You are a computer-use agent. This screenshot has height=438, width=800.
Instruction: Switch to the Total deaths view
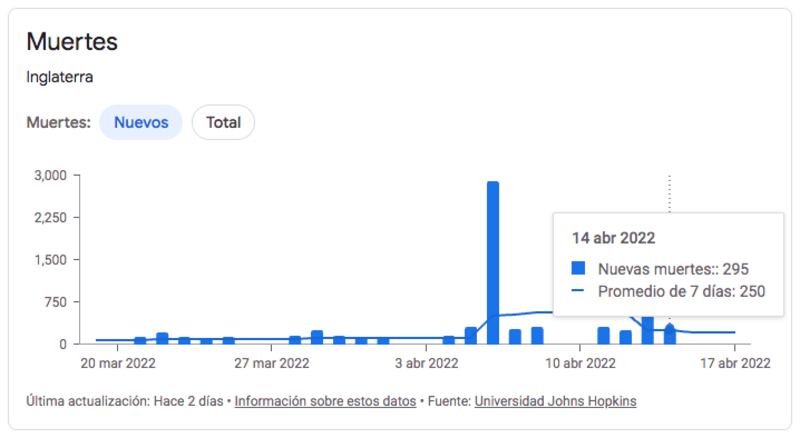223,123
